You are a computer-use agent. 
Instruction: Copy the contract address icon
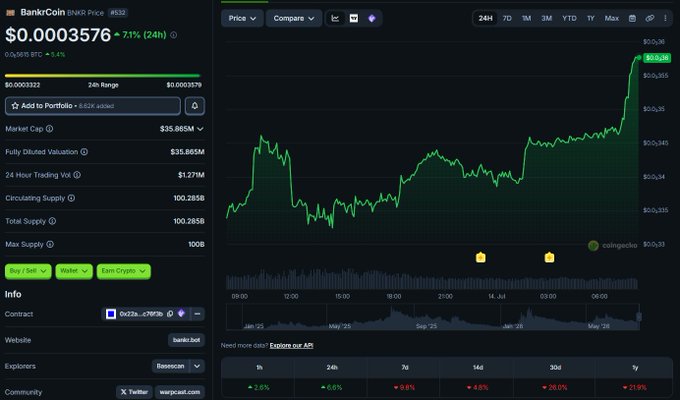tap(170, 314)
